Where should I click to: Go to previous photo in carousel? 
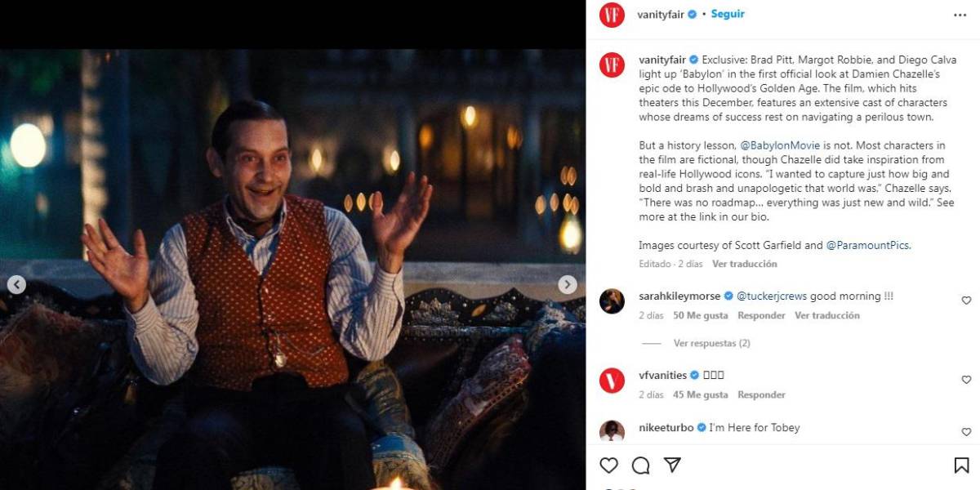point(16,284)
